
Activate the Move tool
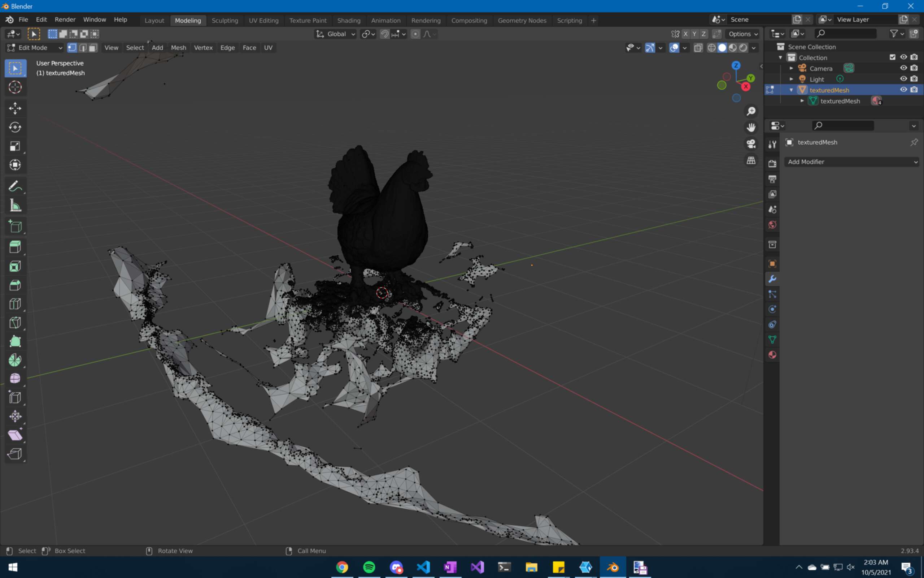tap(15, 108)
